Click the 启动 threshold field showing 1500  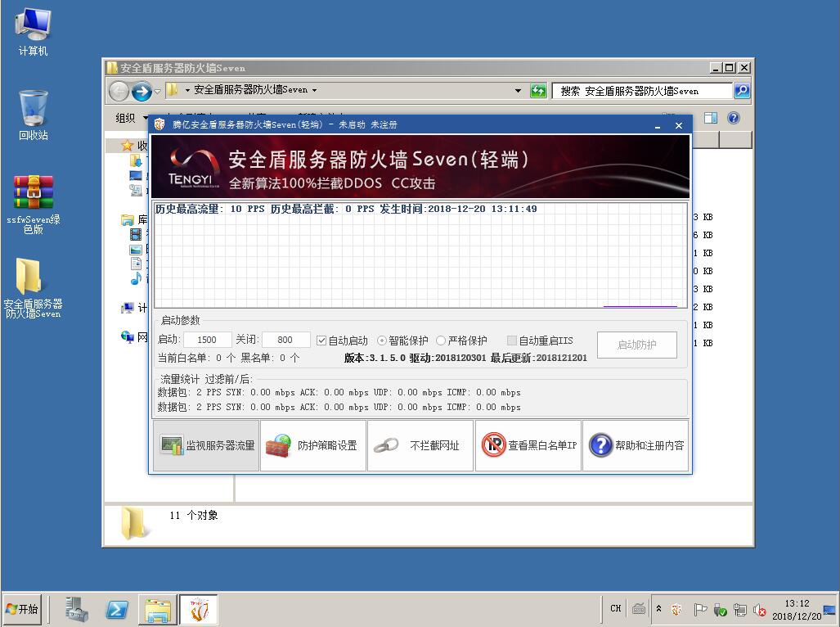(x=207, y=340)
